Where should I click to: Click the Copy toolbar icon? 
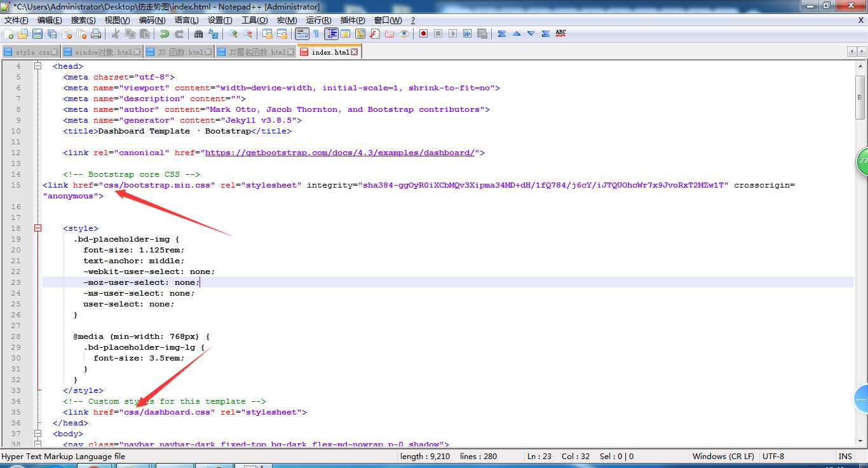click(x=130, y=34)
